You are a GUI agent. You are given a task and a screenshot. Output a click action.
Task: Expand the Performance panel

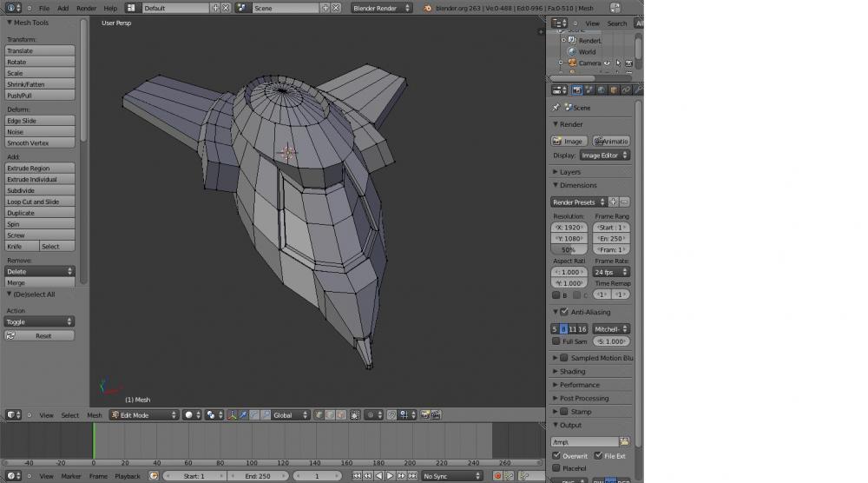tap(579, 385)
